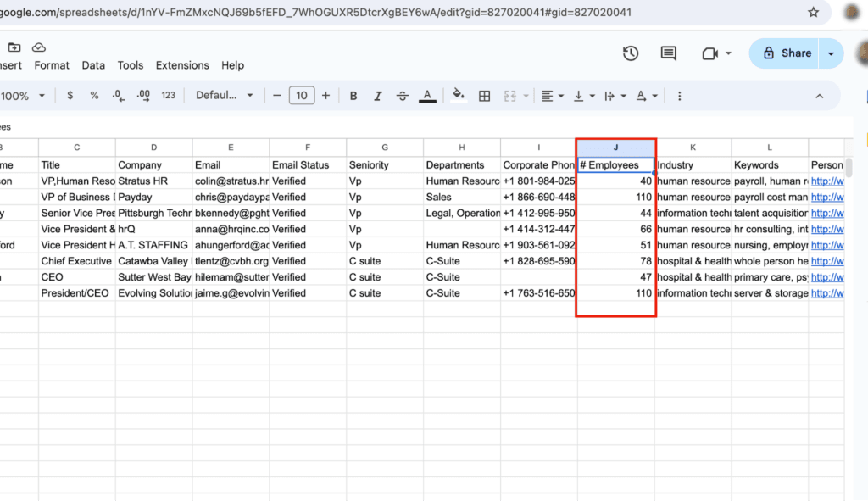868x501 pixels.
Task: Open the Data menu
Action: (x=93, y=65)
